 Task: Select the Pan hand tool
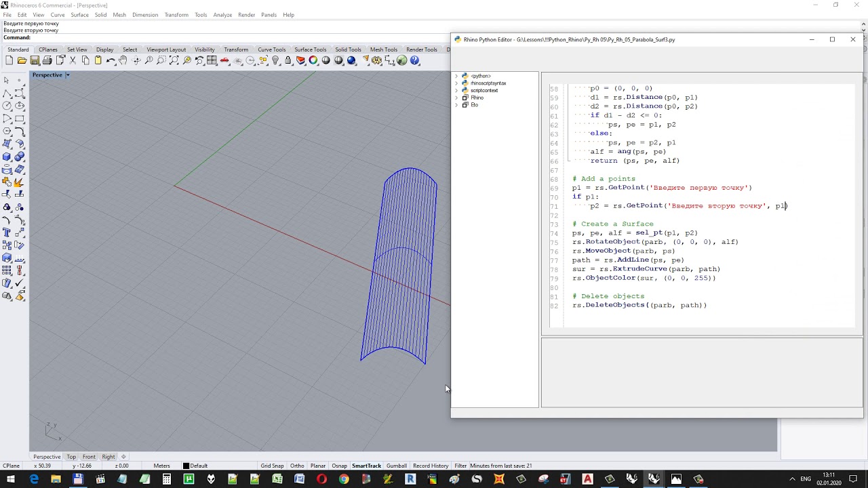[x=123, y=60]
